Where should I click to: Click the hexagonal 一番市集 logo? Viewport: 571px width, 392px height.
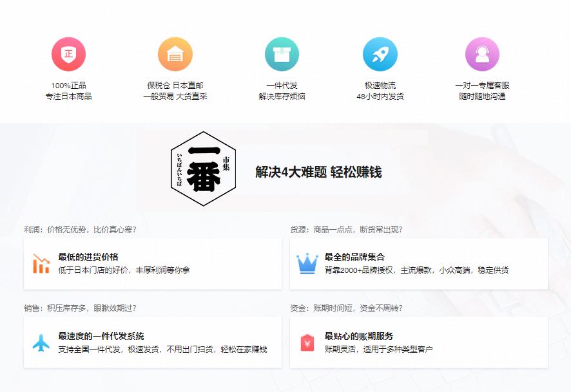(204, 166)
